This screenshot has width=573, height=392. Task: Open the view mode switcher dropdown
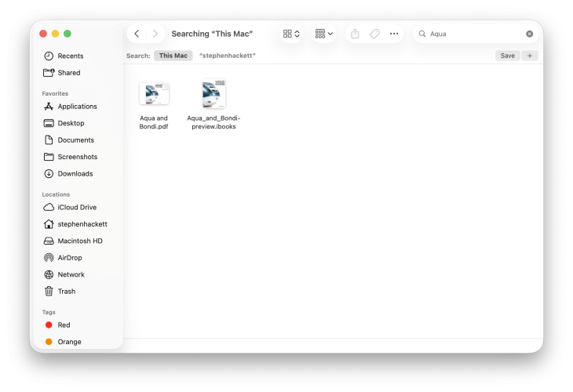click(x=292, y=34)
